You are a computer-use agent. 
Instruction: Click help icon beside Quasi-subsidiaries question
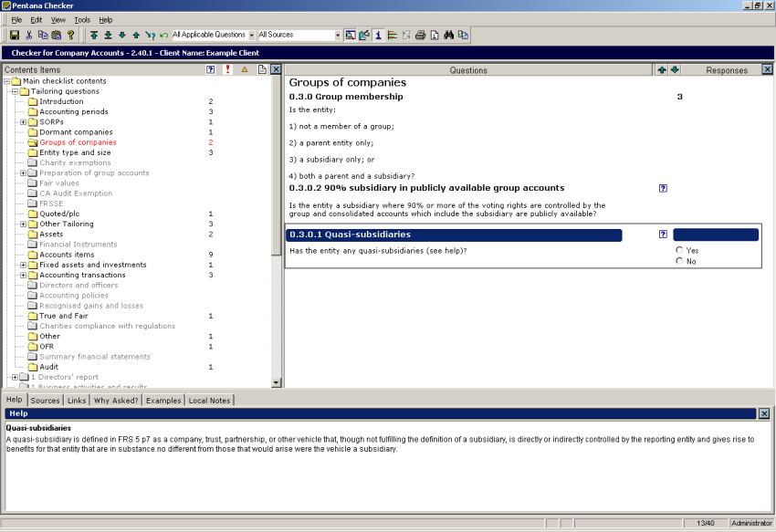(x=663, y=235)
